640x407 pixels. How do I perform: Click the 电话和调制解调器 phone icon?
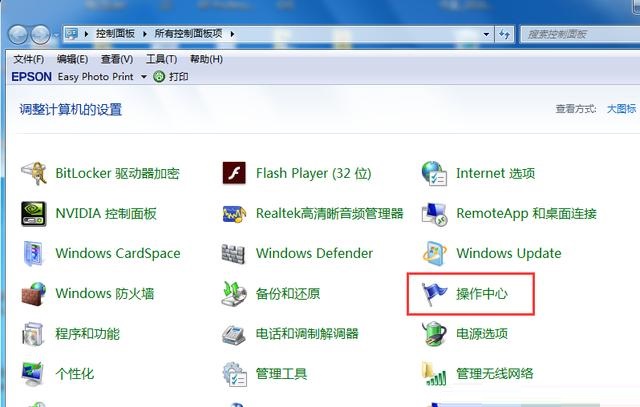tap(234, 334)
